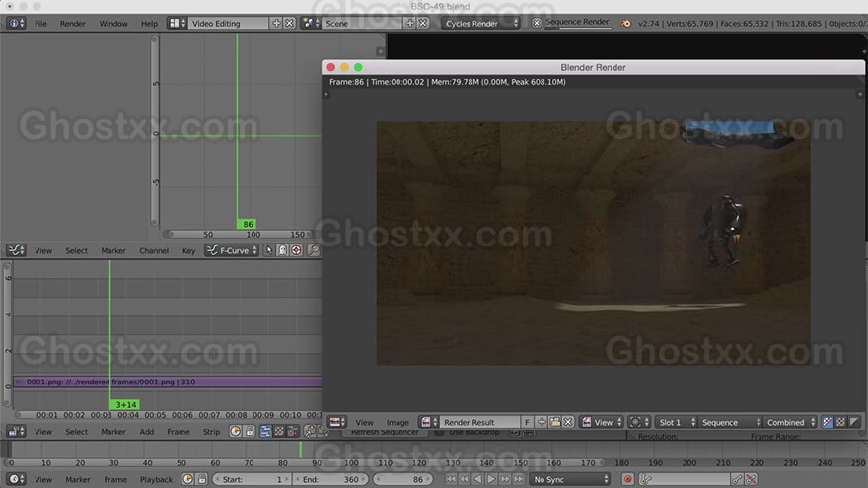Delete keyframes with crossed key icon

(x=751, y=479)
